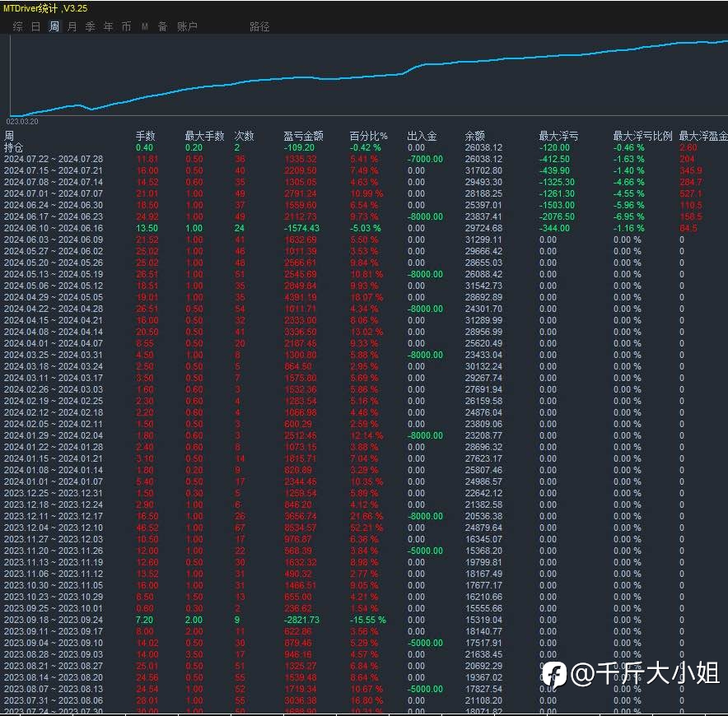This screenshot has height=716, width=728.
Task: Select week row 2023.07.31 ~ 2023.08.06
Action: pyautogui.click(x=364, y=700)
